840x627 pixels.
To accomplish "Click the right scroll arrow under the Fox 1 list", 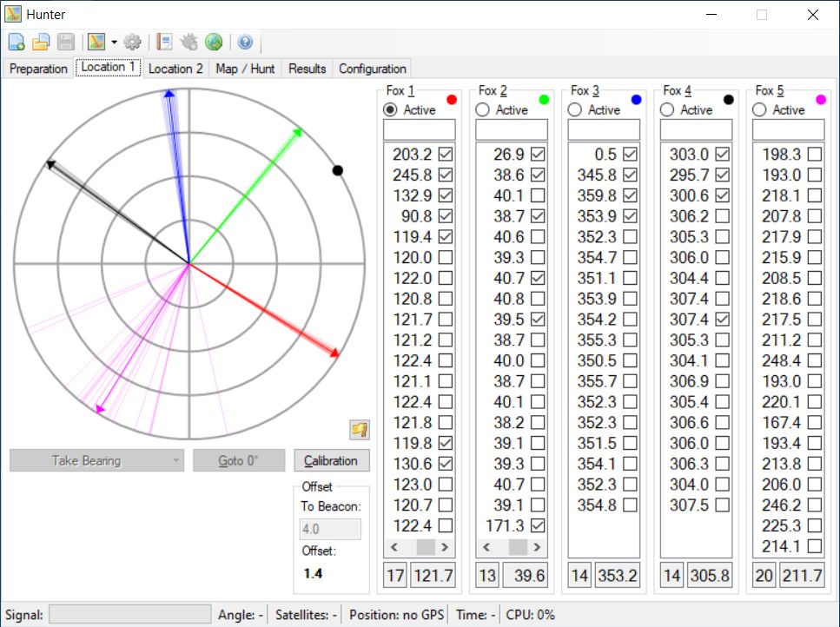I will point(445,547).
